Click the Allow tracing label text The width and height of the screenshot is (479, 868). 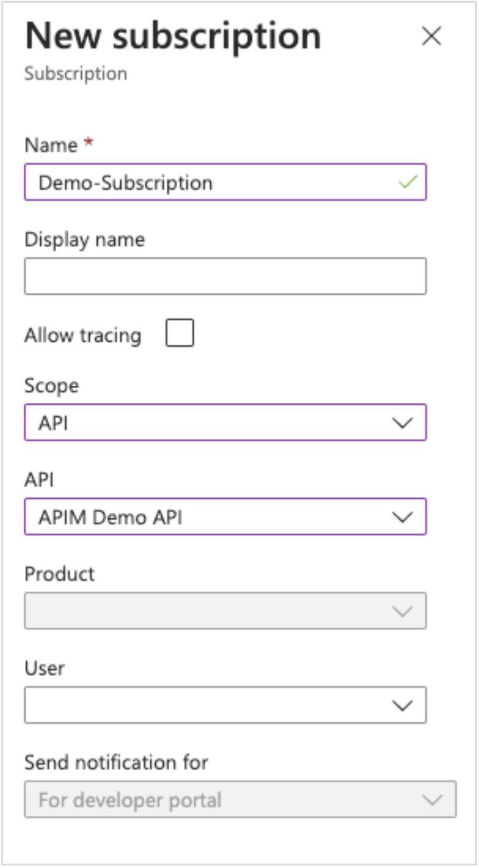(x=82, y=335)
